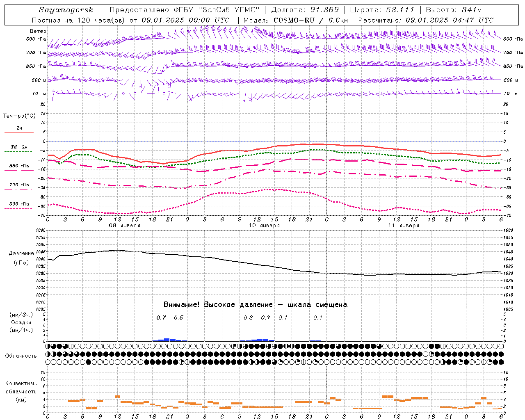Click the '(мм/1ч.)' precipitation unit label
The image size is (525, 420).
[x=21, y=330]
